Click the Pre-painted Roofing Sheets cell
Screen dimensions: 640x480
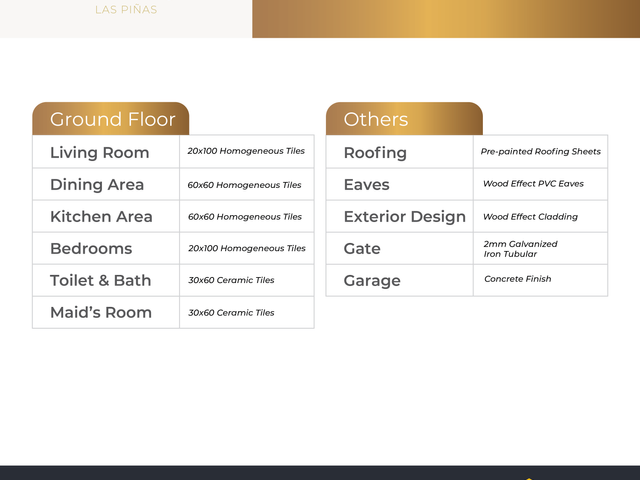541,151
